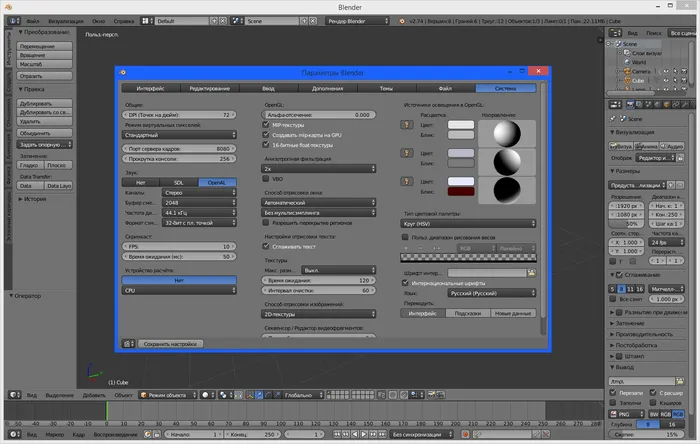The width and height of the screenshot is (700, 444).
Task: Click the outliner editor type icon
Action: point(616,33)
